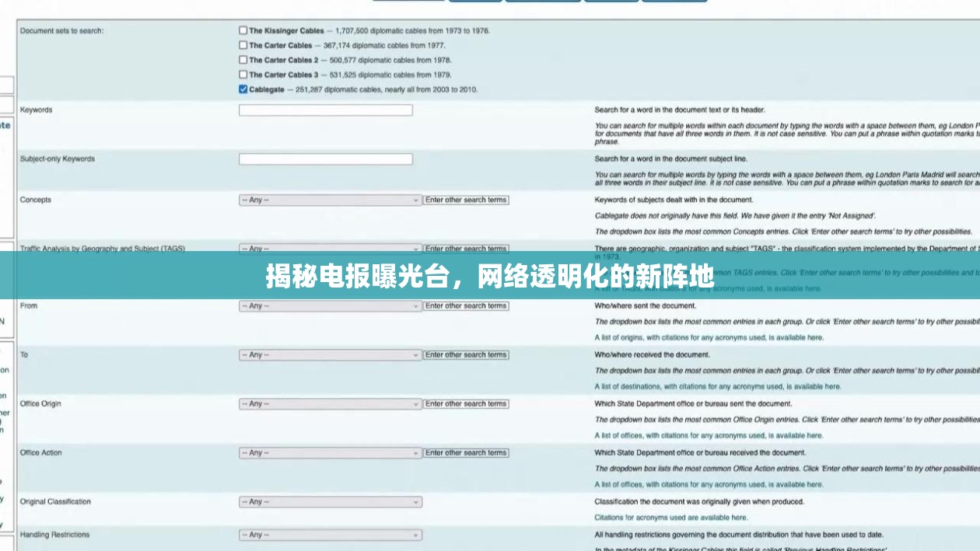Open the citations for acronyms link
The width and height of the screenshot is (980, 551).
tap(671, 518)
